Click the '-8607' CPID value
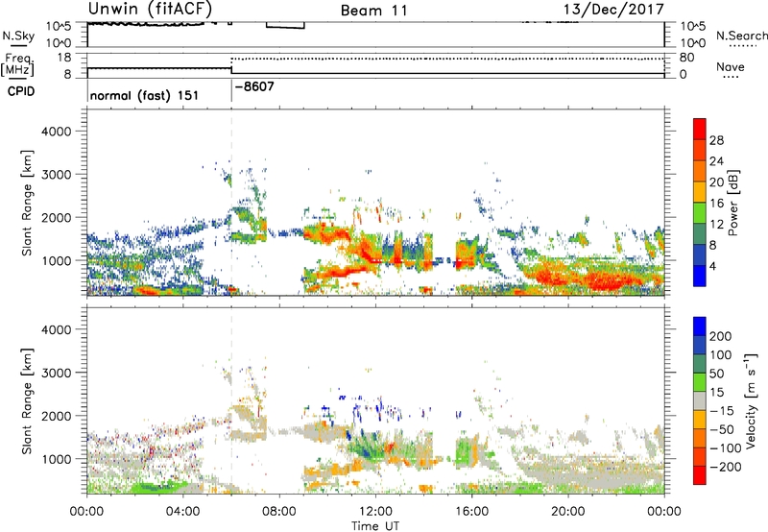Screen dimensions: 768x532 pyautogui.click(x=254, y=87)
